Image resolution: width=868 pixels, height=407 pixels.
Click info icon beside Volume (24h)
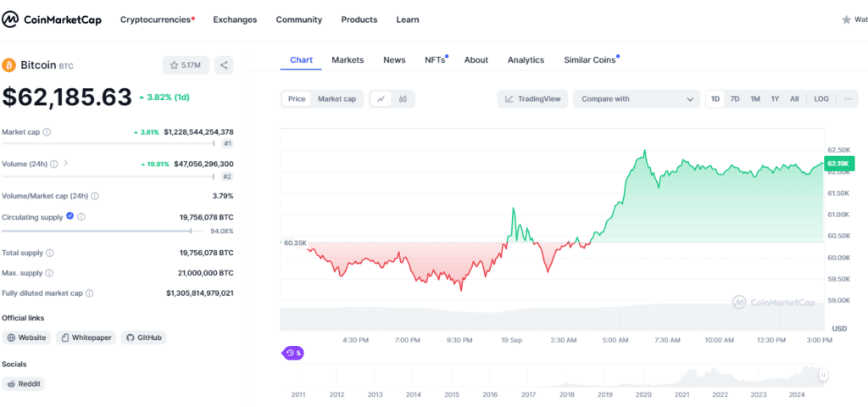[54, 164]
